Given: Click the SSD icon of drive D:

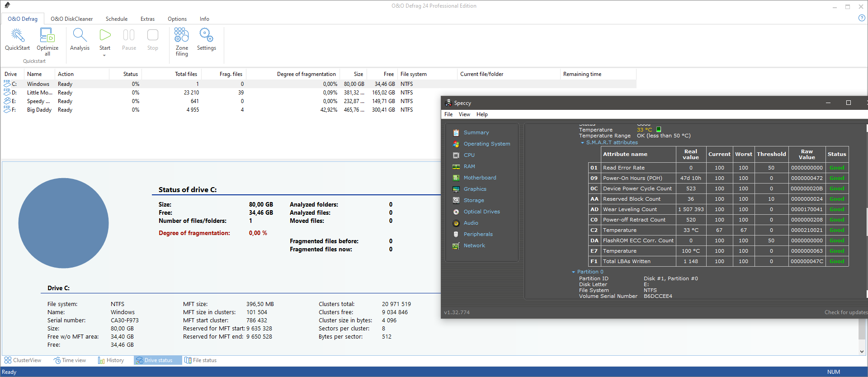Looking at the screenshot, I should pyautogui.click(x=7, y=92).
